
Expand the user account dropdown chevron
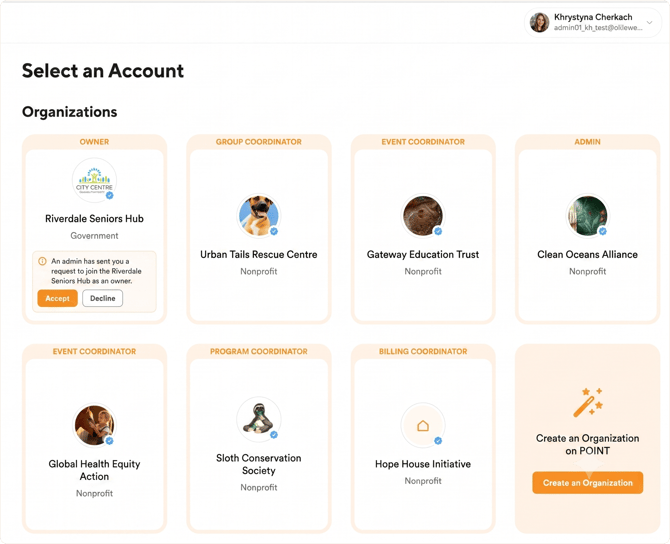pos(649,23)
